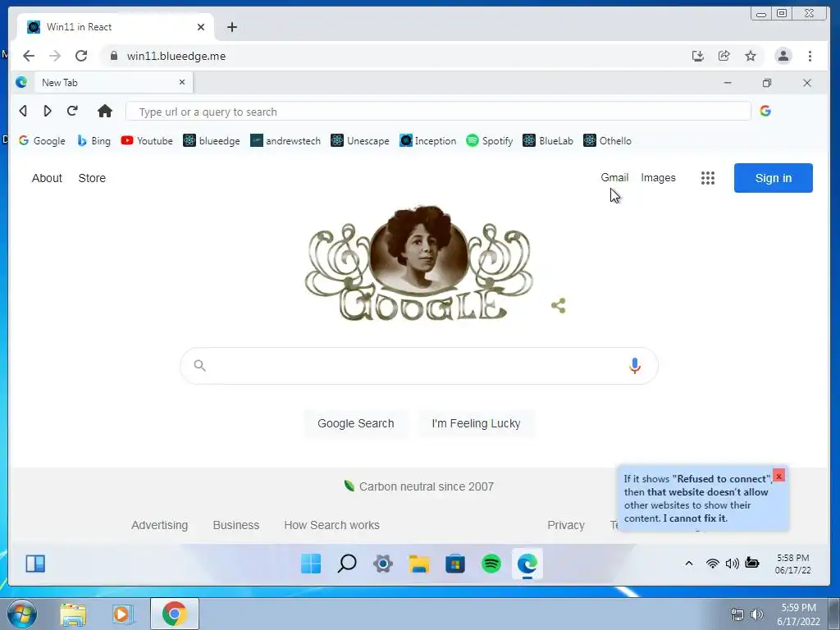Open the blueedge bookmark

coord(212,141)
